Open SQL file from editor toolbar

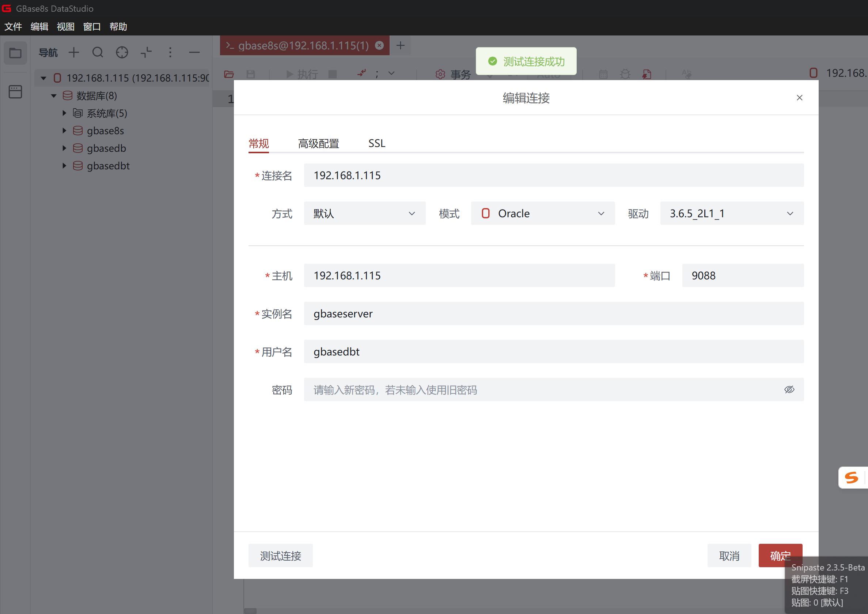pos(229,74)
